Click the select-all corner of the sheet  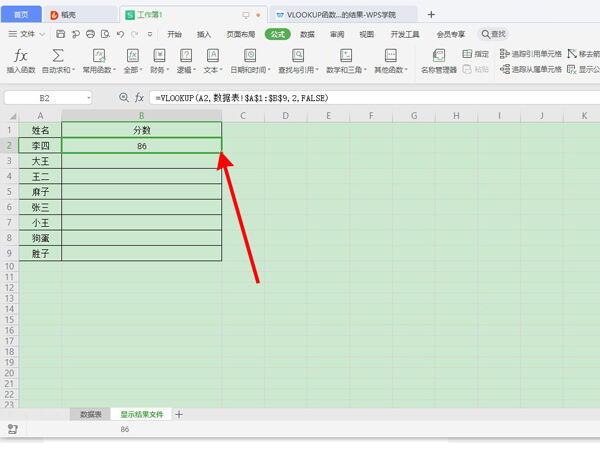[13, 116]
